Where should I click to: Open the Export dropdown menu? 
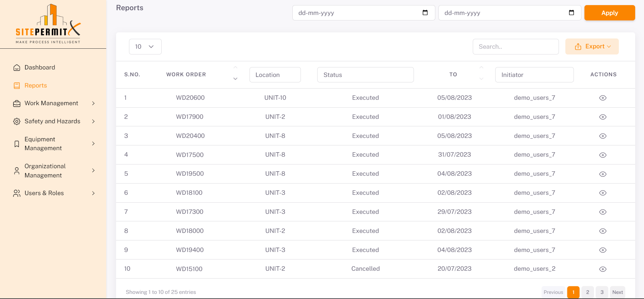pyautogui.click(x=592, y=47)
